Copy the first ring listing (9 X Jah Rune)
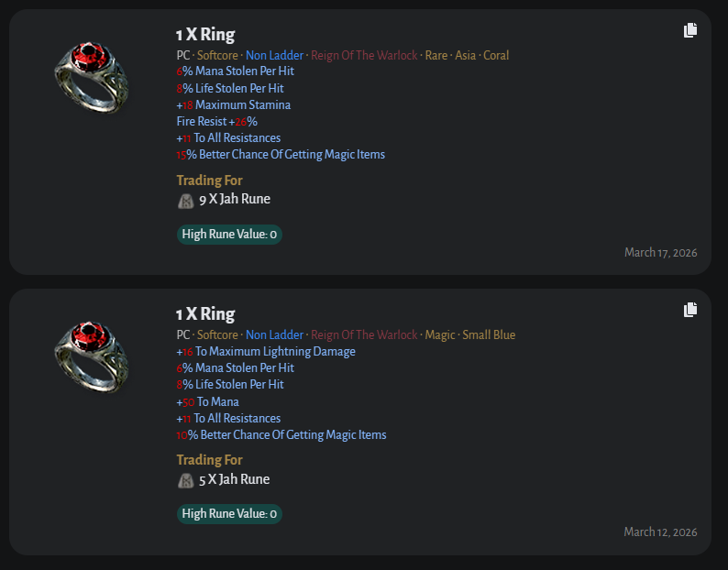The width and height of the screenshot is (728, 570). (x=690, y=30)
